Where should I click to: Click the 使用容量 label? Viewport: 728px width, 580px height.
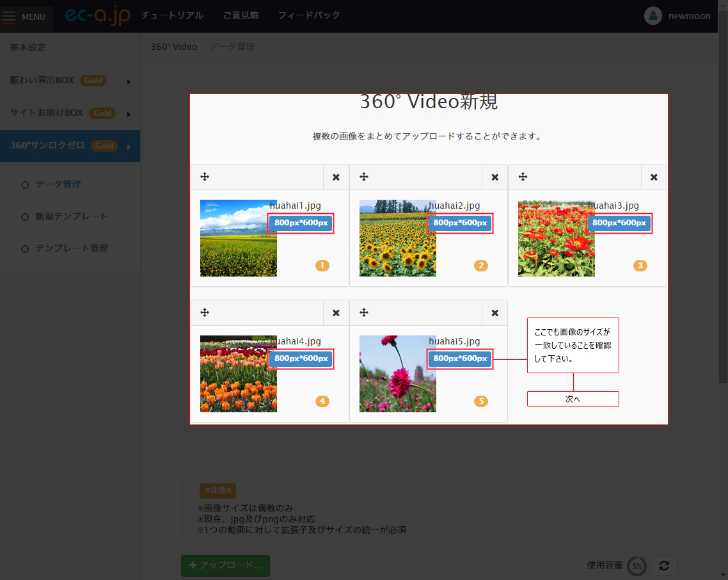tap(605, 565)
